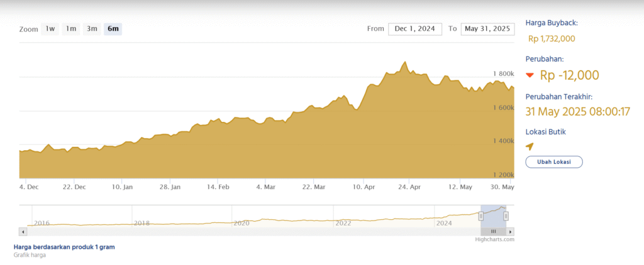Select the 1w zoom range

click(x=50, y=29)
